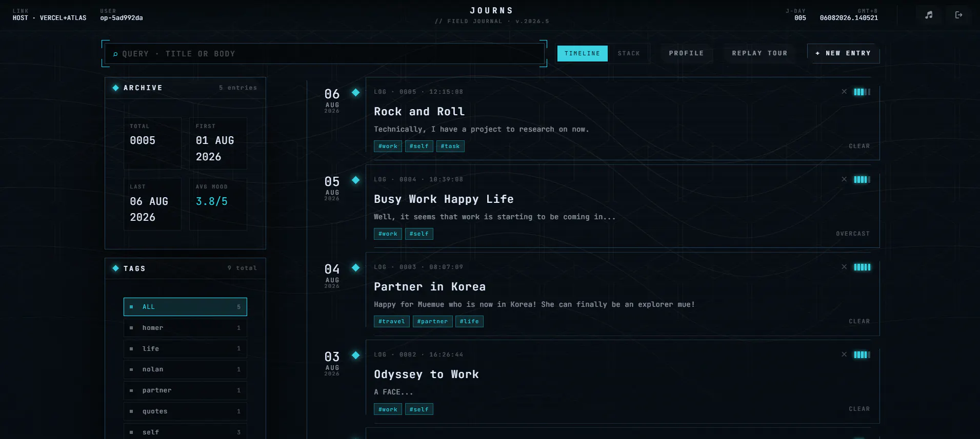Create a New Entry
This screenshot has width=980, height=439.
tap(843, 53)
